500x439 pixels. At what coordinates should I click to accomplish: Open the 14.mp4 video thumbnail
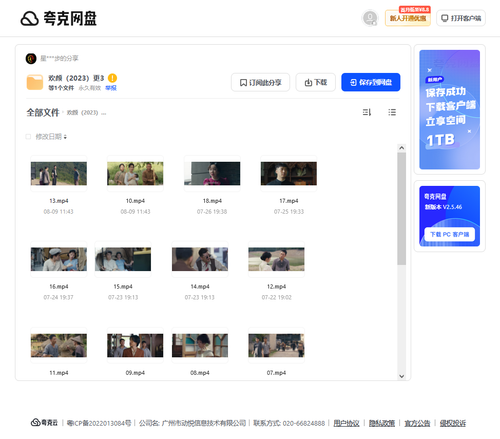(200, 259)
